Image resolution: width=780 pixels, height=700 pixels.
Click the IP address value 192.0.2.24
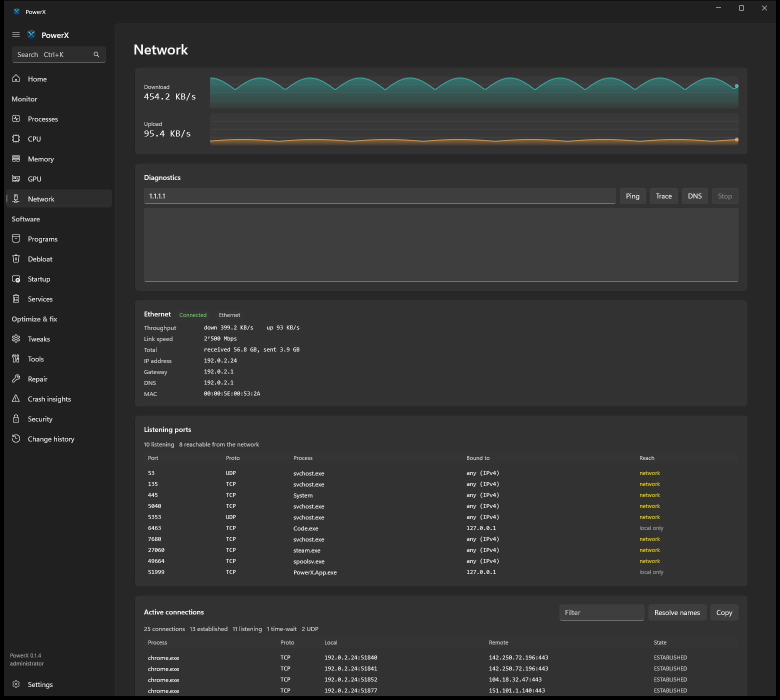coord(220,360)
